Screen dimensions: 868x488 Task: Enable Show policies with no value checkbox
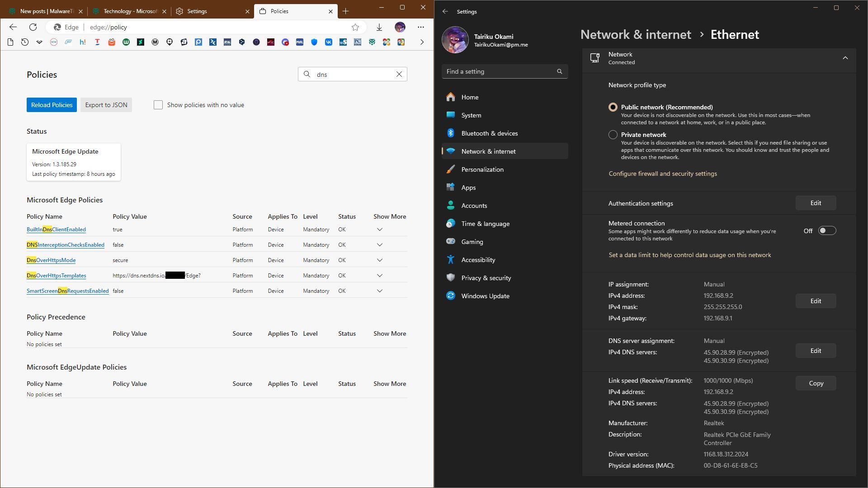click(x=158, y=105)
